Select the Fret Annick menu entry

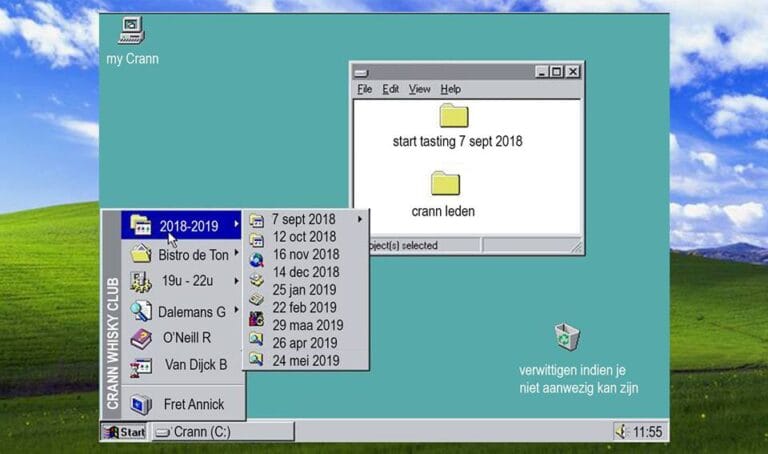[x=183, y=405]
